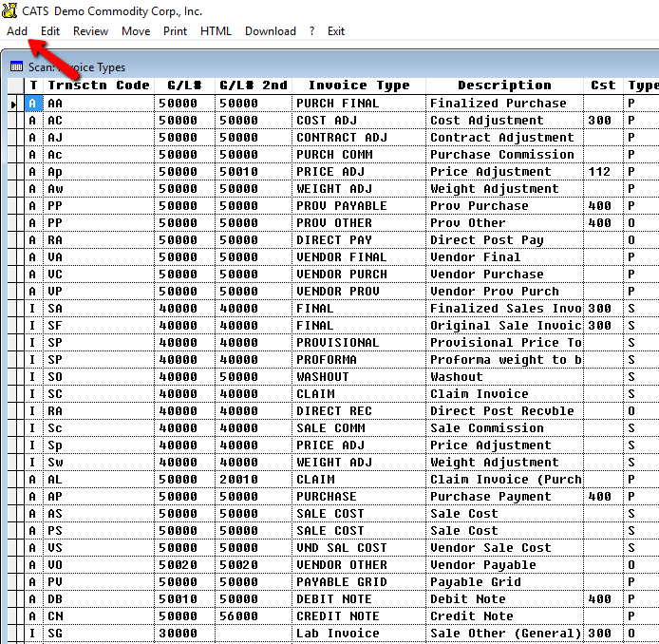
Task: Click the VENDOR OTHER invoice type
Action: [x=359, y=565]
